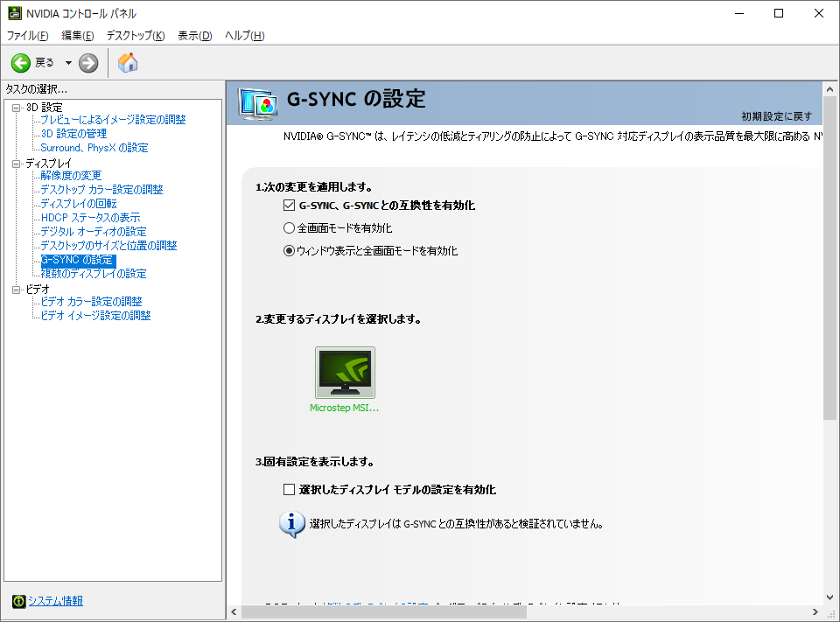The width and height of the screenshot is (840, 622).
Task: Select ウィンドウ表示と全画面モードを有効化 radio button
Action: point(290,251)
